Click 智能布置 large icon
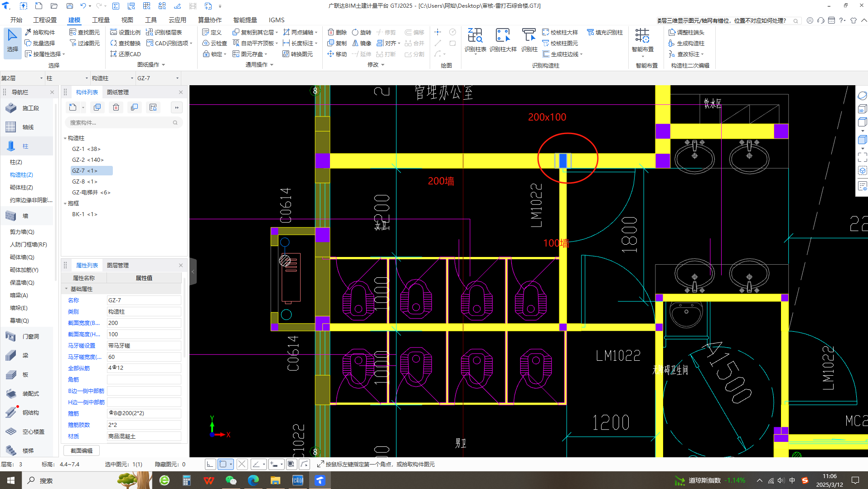Viewport: 868px width, 489px height. [x=642, y=41]
